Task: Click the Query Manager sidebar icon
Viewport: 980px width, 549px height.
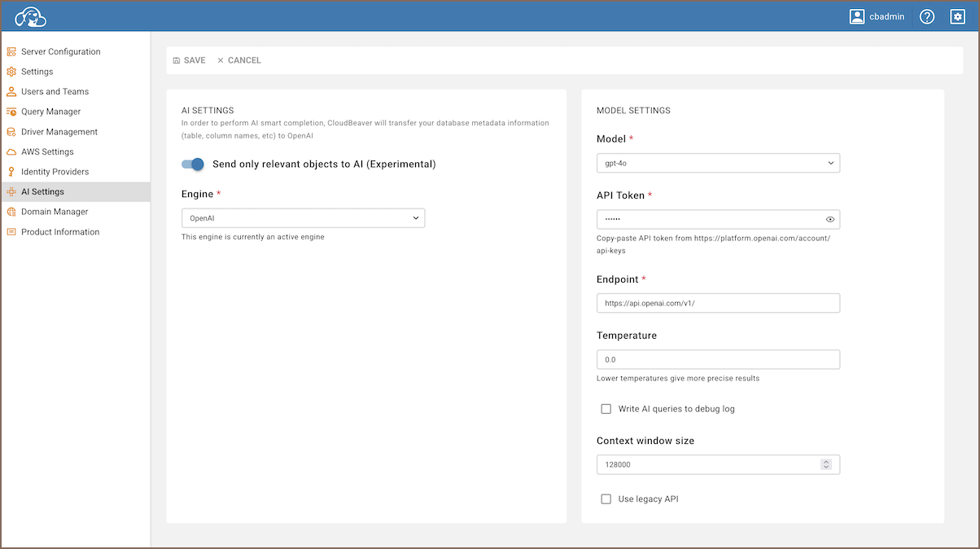Action: [11, 112]
